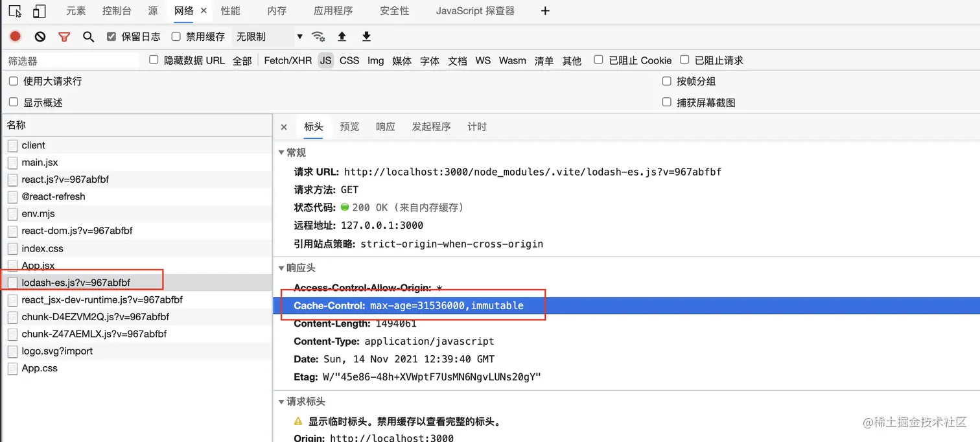Import HAR file upload arrow

pyautogui.click(x=342, y=36)
